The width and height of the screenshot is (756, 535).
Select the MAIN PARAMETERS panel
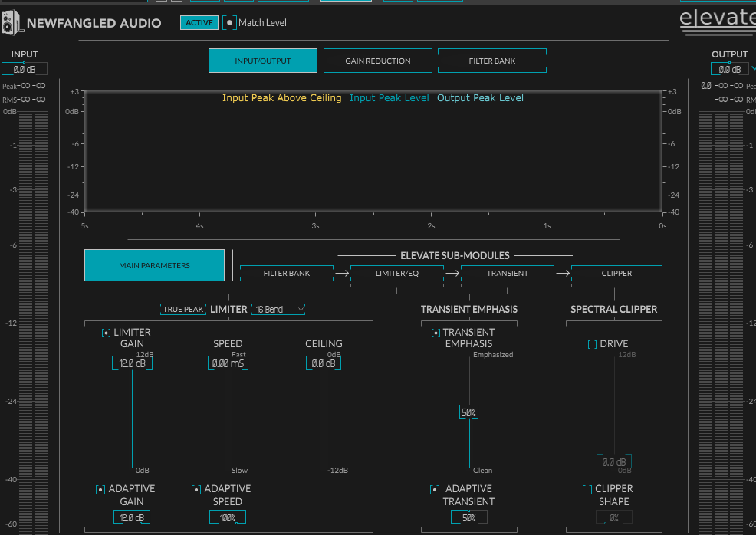[154, 265]
